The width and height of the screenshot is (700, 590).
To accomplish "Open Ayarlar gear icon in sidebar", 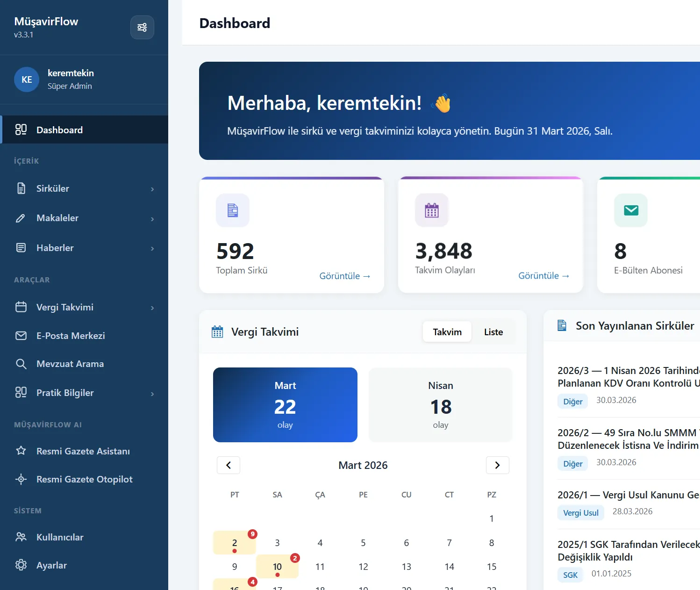I will [x=21, y=565].
